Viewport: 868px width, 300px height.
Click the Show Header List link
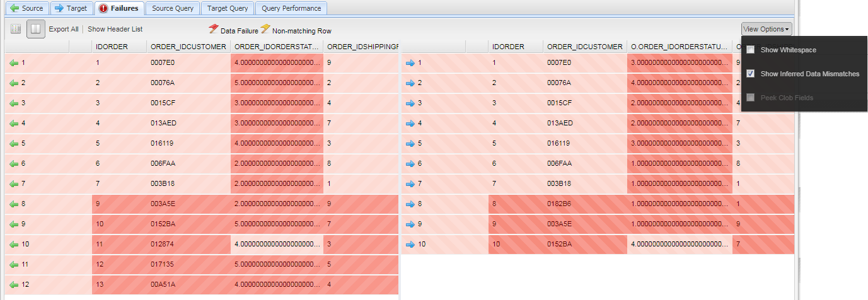115,29
